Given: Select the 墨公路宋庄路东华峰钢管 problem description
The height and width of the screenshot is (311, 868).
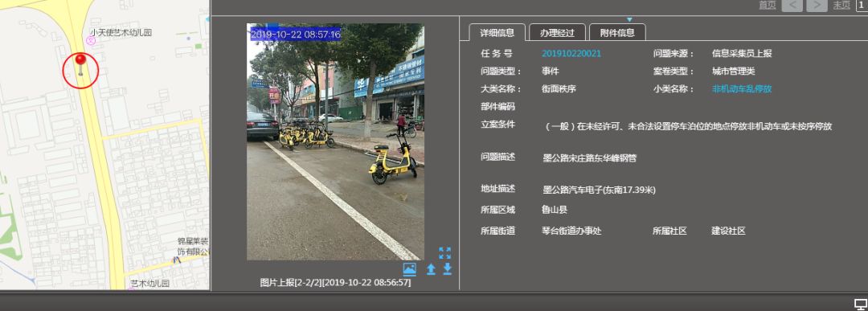Looking at the screenshot, I should tap(590, 158).
